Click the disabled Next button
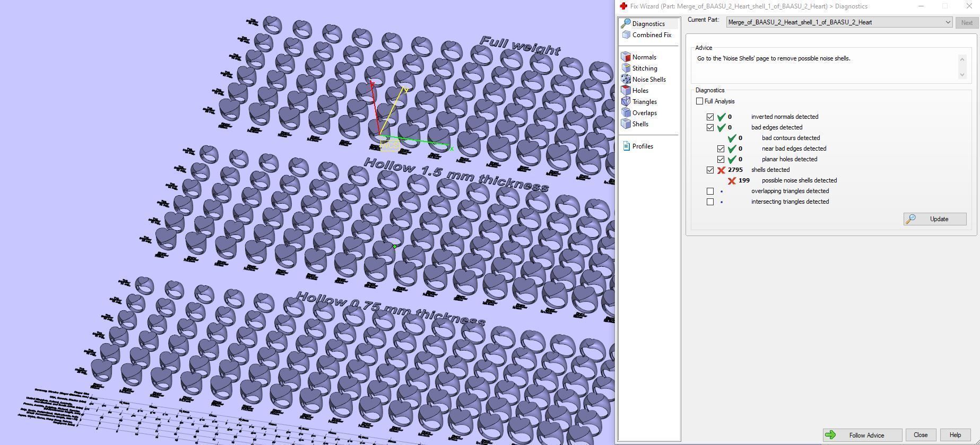The height and width of the screenshot is (445, 980). point(967,23)
